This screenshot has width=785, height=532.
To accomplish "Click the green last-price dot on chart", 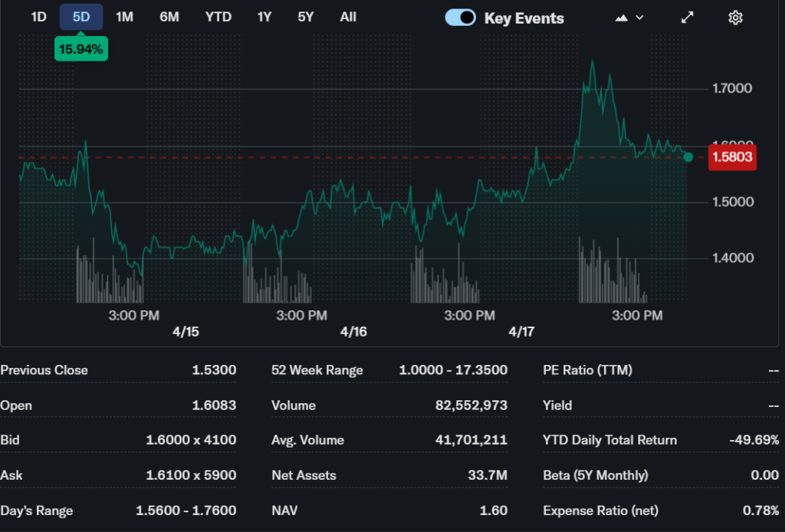I will pyautogui.click(x=688, y=157).
